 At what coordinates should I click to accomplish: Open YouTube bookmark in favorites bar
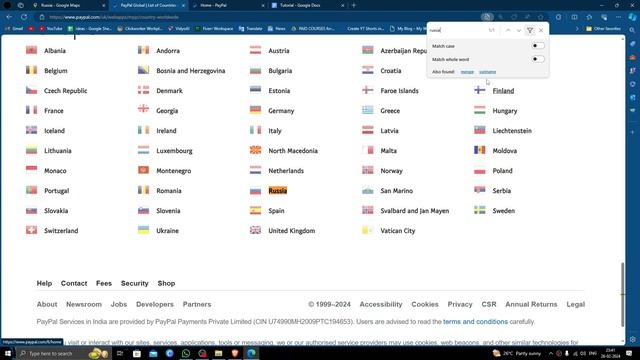click(51, 29)
